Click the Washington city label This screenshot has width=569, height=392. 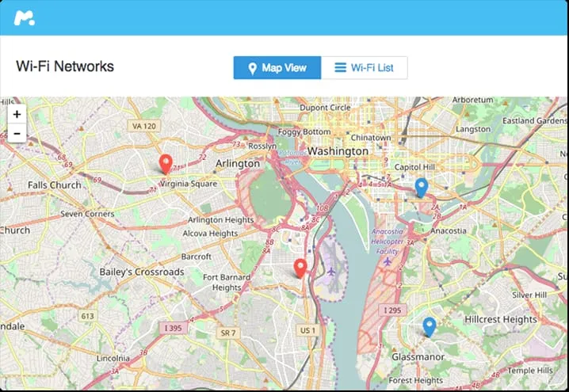point(338,151)
